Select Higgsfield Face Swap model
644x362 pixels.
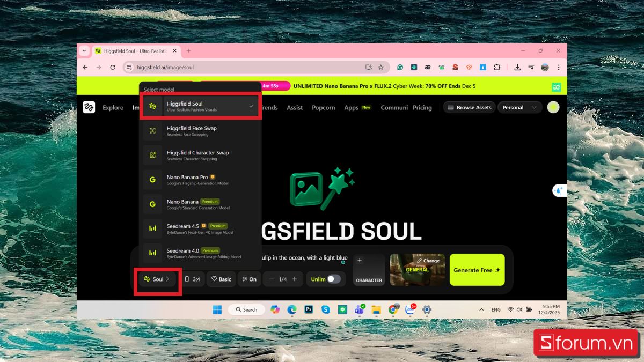click(200, 131)
